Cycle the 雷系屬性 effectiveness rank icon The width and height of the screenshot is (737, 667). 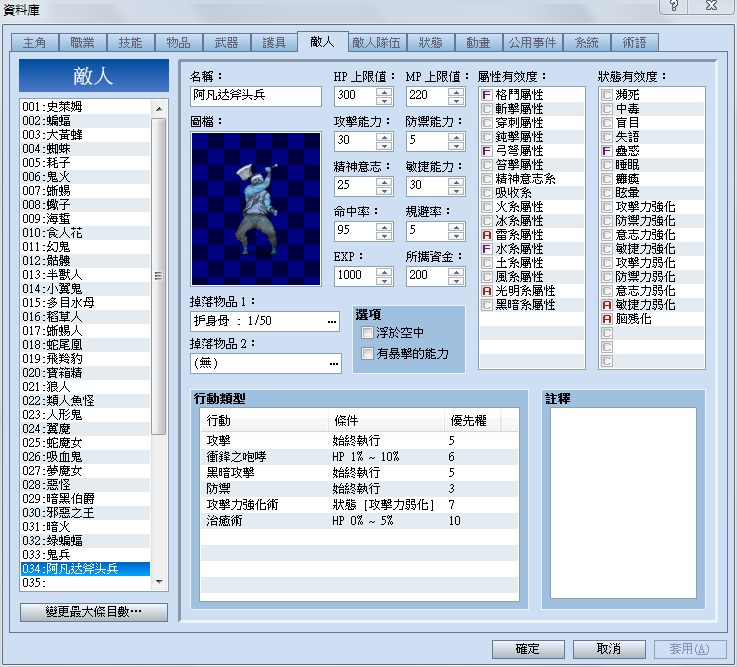(486, 235)
